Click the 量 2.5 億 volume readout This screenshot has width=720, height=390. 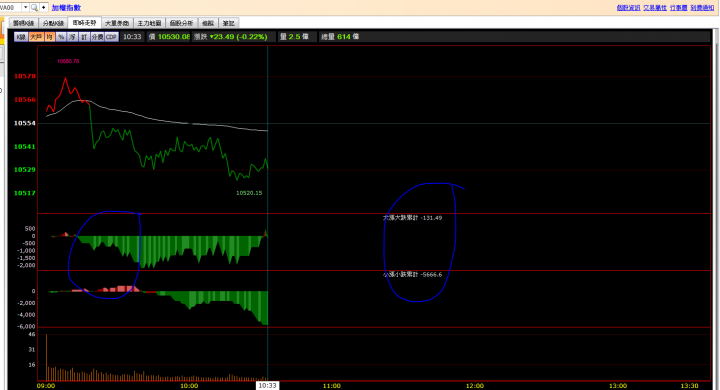tap(294, 37)
